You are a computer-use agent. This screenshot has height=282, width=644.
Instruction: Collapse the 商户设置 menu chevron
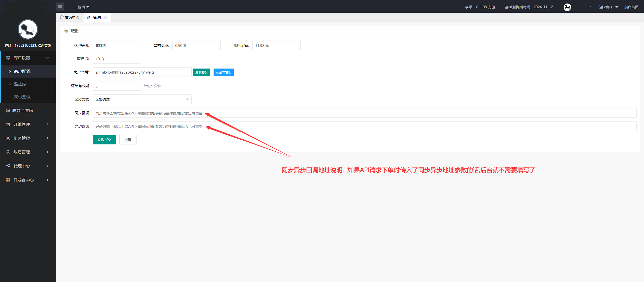click(47, 58)
